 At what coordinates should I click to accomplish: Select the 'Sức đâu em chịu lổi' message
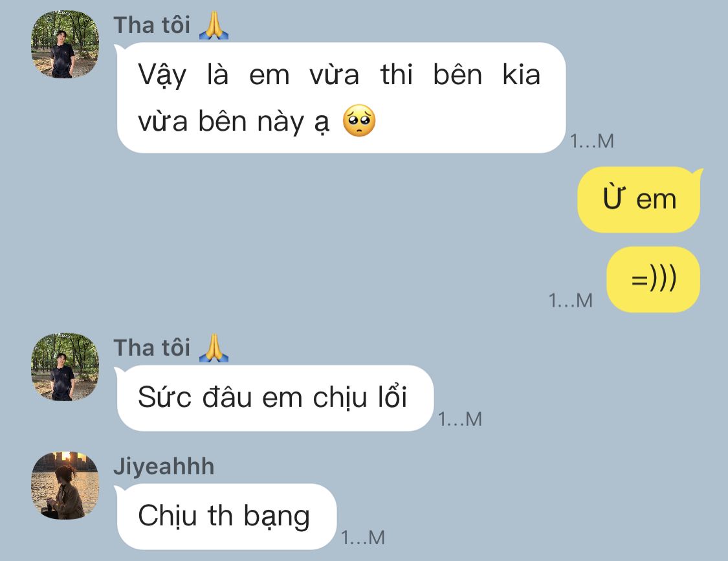click(275, 398)
